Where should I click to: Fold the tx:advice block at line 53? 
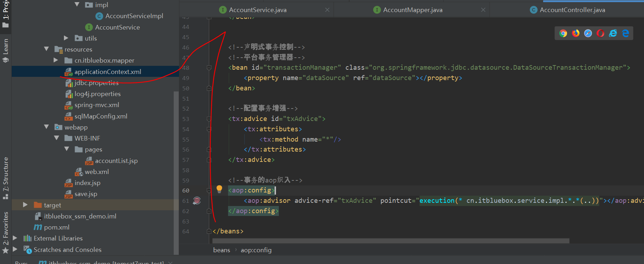[209, 119]
